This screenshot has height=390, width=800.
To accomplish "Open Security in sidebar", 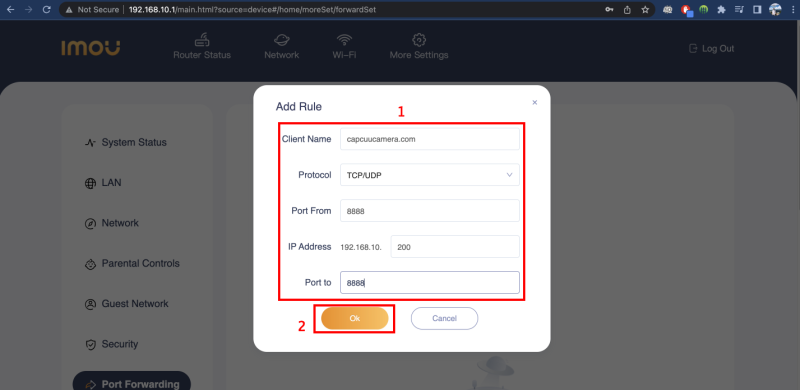I will coord(111,344).
